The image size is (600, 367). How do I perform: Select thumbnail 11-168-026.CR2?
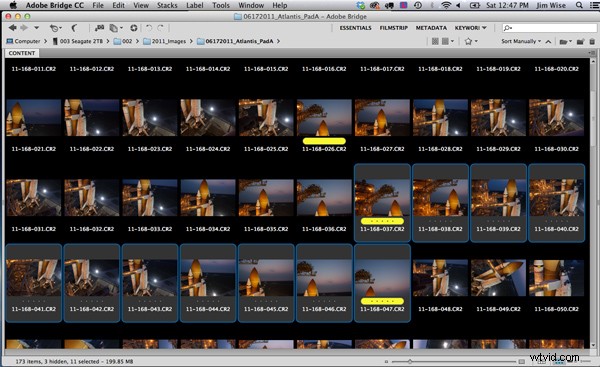click(x=324, y=117)
